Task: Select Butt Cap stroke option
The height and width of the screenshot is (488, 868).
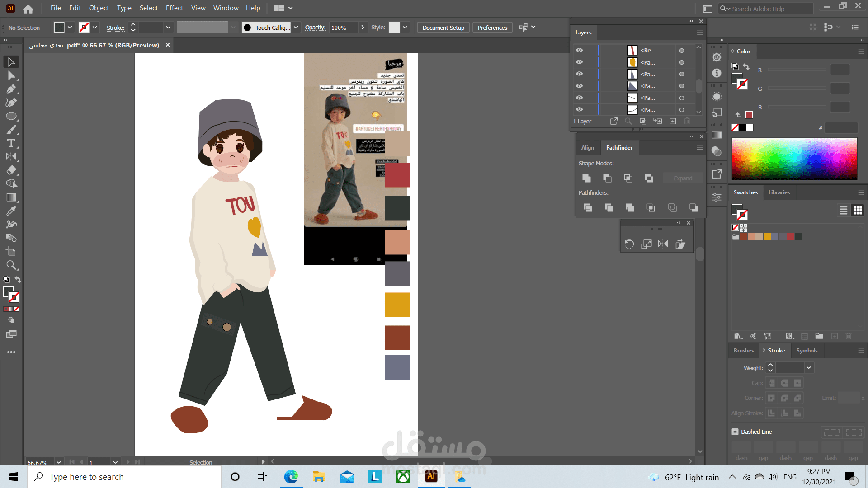Action: click(x=772, y=383)
